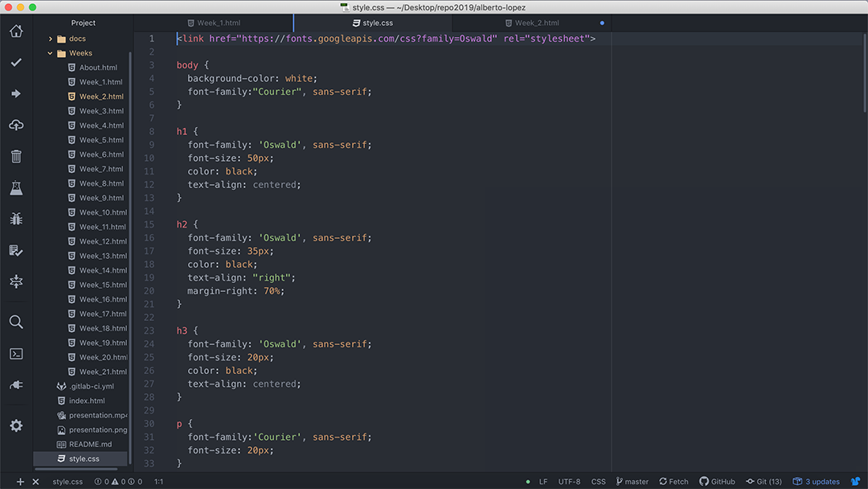Switch to the Week_1.html tab

(x=214, y=23)
